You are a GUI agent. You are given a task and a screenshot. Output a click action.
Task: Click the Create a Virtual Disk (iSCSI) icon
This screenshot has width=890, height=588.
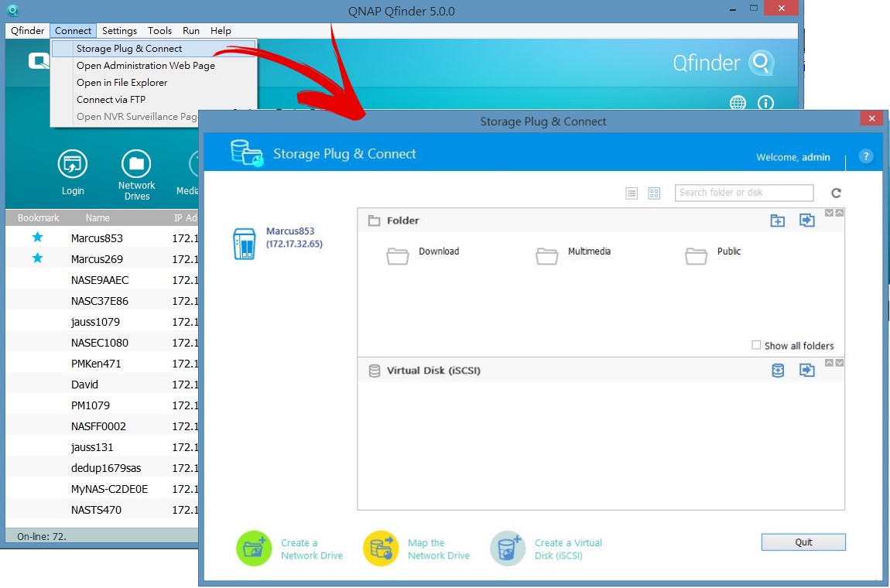pyautogui.click(x=507, y=549)
